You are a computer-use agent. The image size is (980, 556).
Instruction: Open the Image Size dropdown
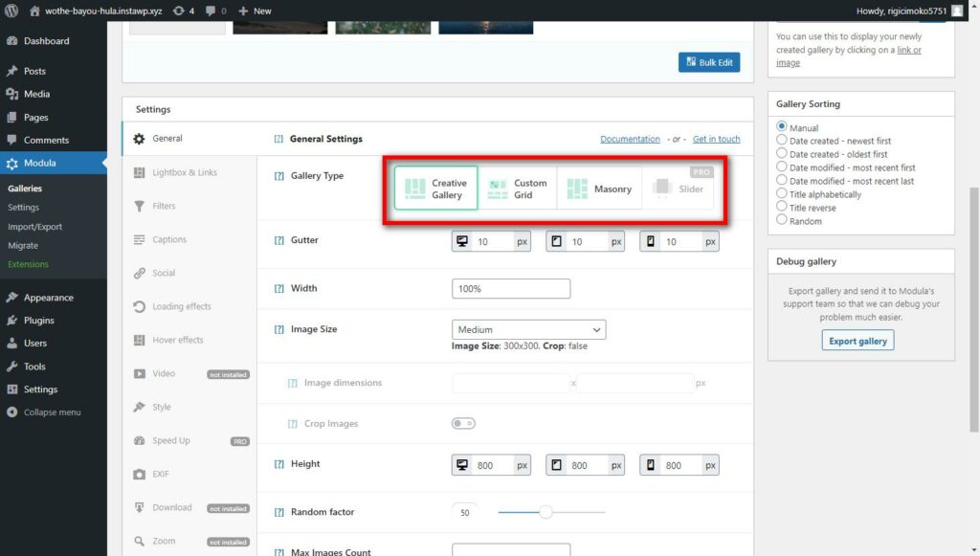(528, 329)
